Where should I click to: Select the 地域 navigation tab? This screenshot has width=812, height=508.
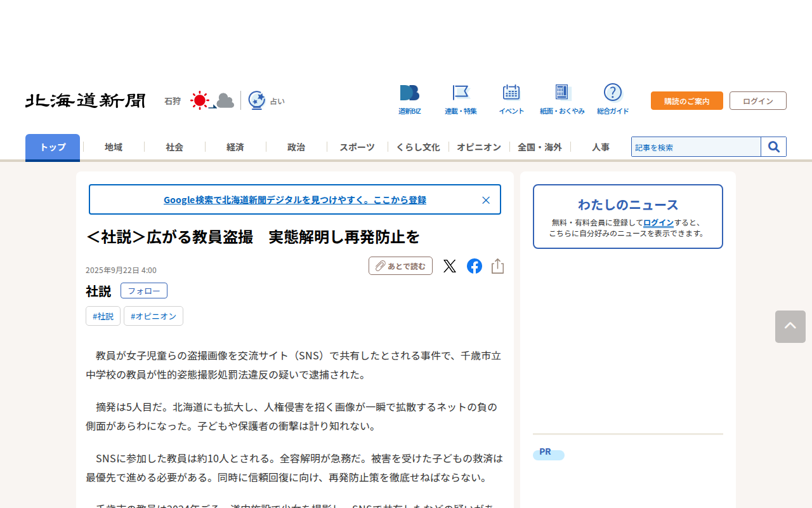(x=114, y=147)
